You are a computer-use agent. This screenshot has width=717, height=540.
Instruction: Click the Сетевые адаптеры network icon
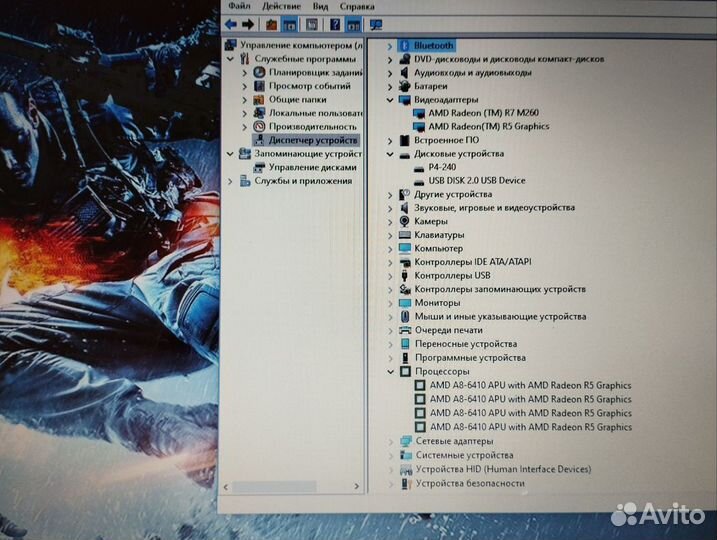coord(406,441)
